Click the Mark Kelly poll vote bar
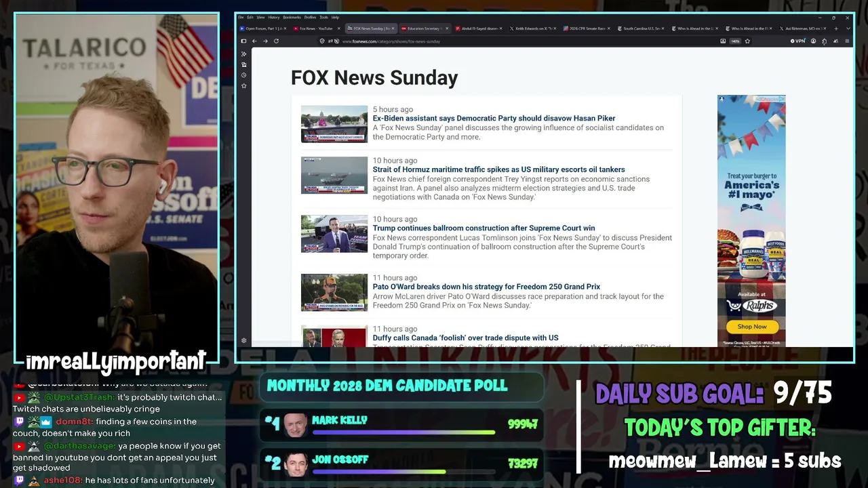The width and height of the screenshot is (868, 488). (403, 432)
